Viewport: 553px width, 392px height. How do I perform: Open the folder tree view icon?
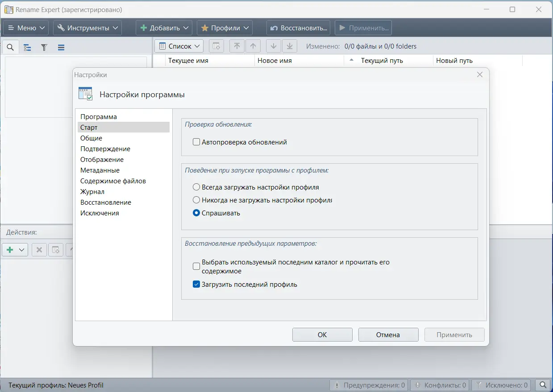27,47
